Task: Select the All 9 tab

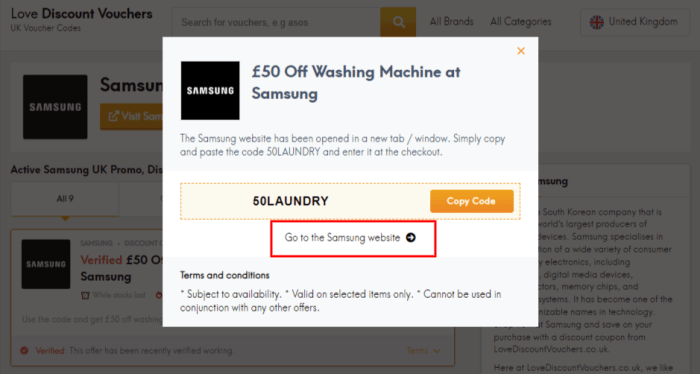Action: 65,199
